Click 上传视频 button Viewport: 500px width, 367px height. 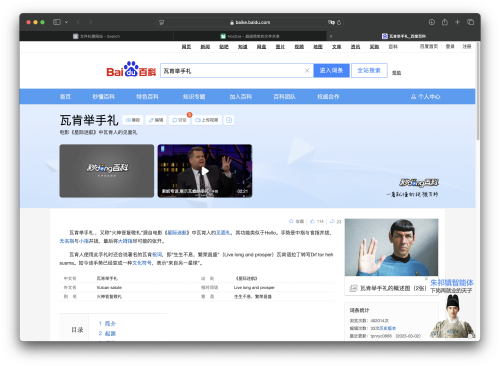point(207,120)
